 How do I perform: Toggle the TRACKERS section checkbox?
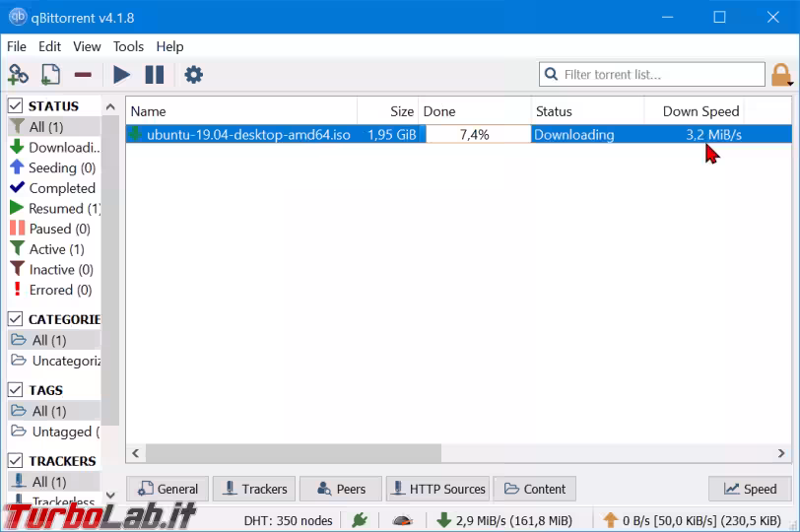[x=16, y=461]
